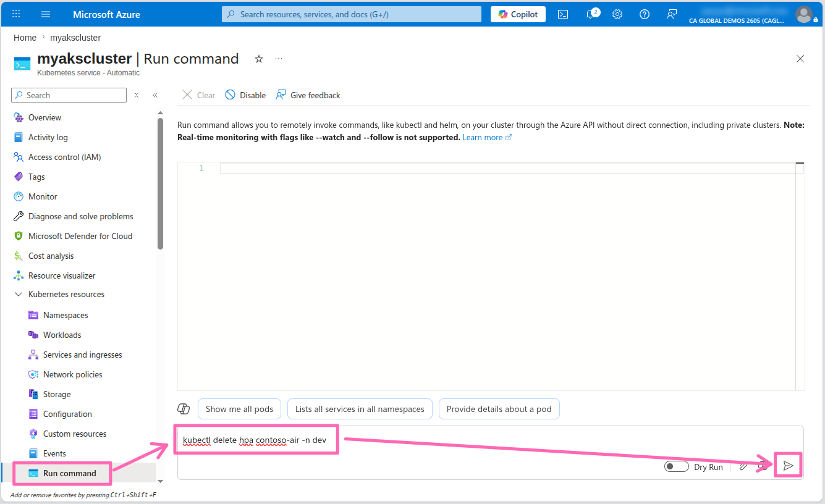The image size is (825, 504).
Task: Click the Tags sidebar icon
Action: point(18,177)
